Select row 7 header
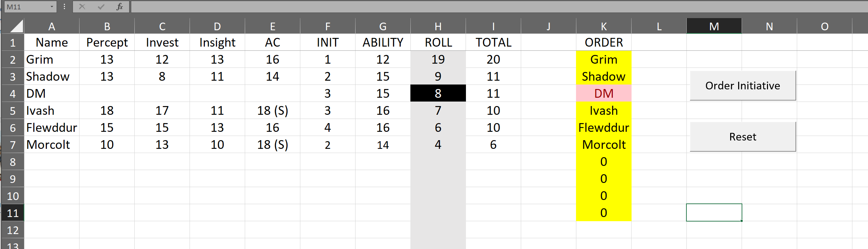 click(x=13, y=145)
